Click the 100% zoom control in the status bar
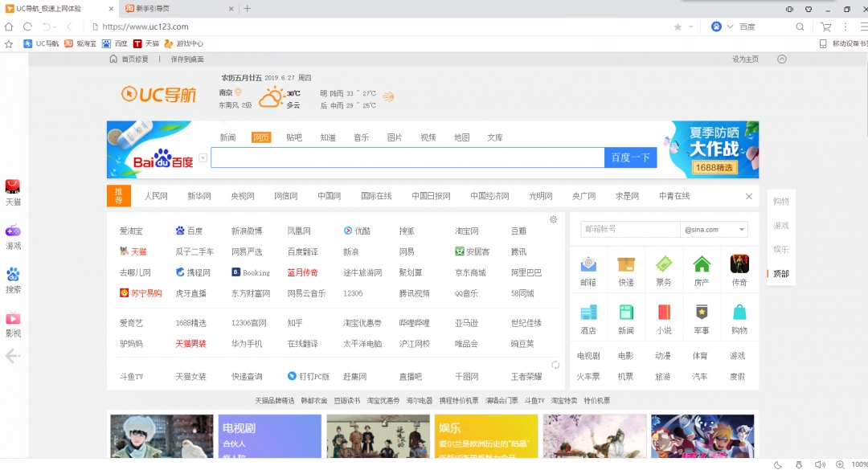The width and height of the screenshot is (868, 470). pos(858,464)
